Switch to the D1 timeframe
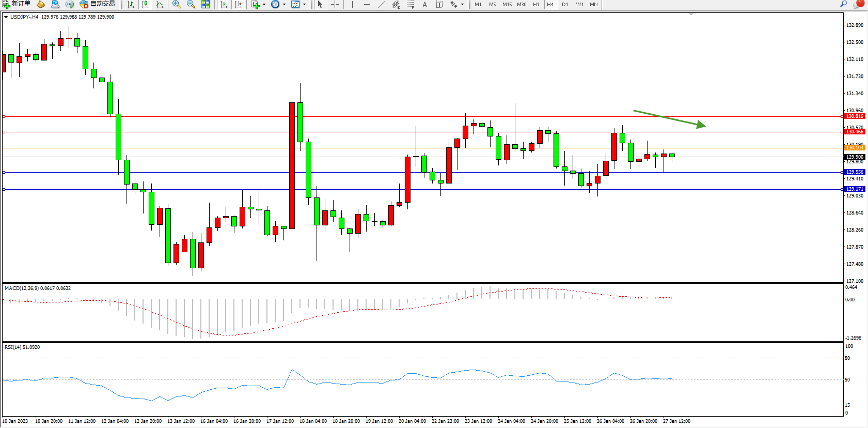This screenshot has height=428, width=868. point(565,5)
